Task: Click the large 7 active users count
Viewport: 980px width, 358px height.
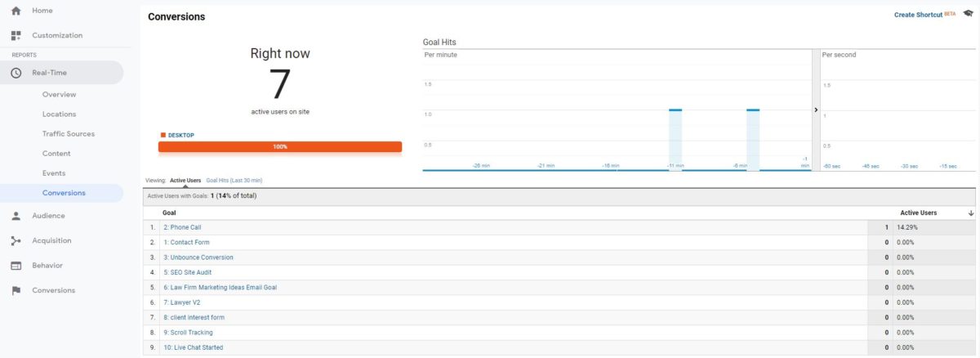Action: tap(280, 85)
